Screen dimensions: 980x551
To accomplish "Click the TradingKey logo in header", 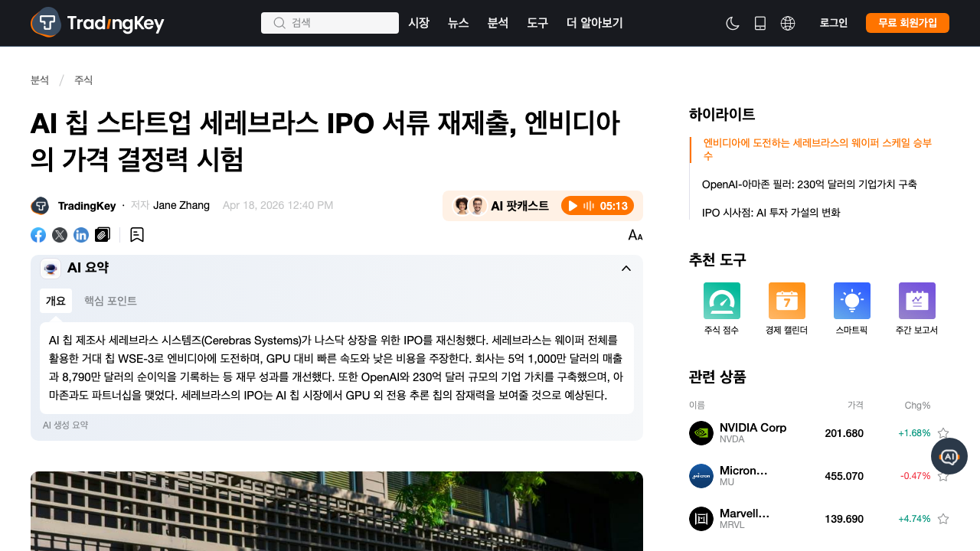I will tap(97, 23).
